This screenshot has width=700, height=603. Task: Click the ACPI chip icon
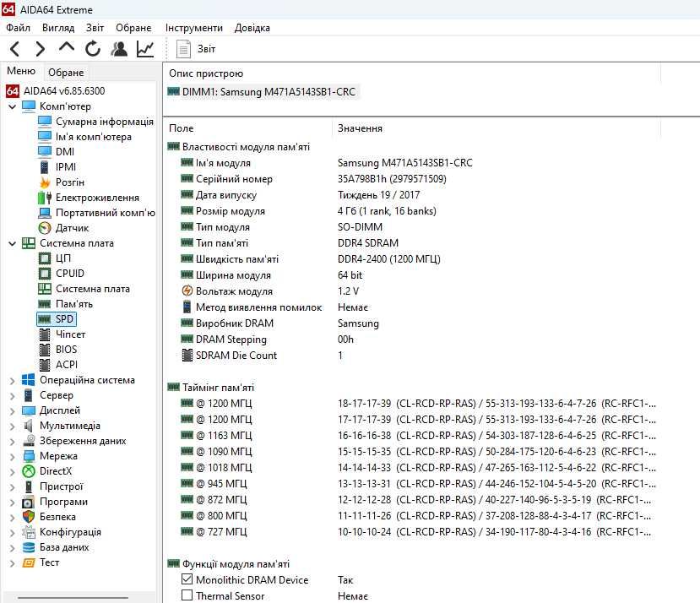tap(45, 365)
